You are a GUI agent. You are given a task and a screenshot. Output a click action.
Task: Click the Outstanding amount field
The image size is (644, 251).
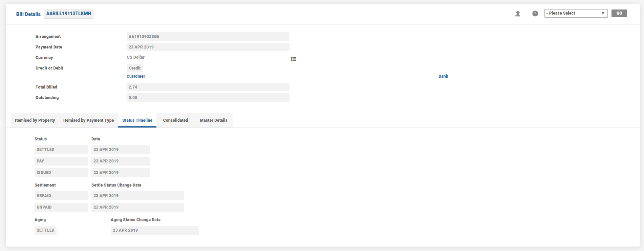pos(208,98)
